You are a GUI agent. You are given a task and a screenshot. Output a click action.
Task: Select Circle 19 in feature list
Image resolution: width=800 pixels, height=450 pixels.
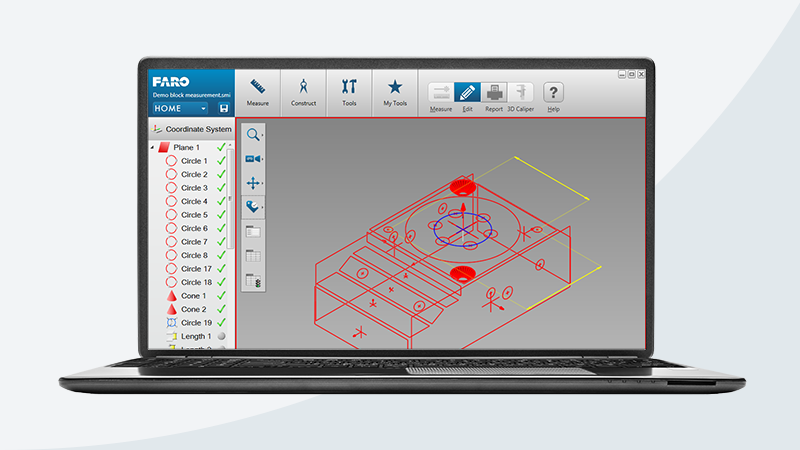(196, 323)
